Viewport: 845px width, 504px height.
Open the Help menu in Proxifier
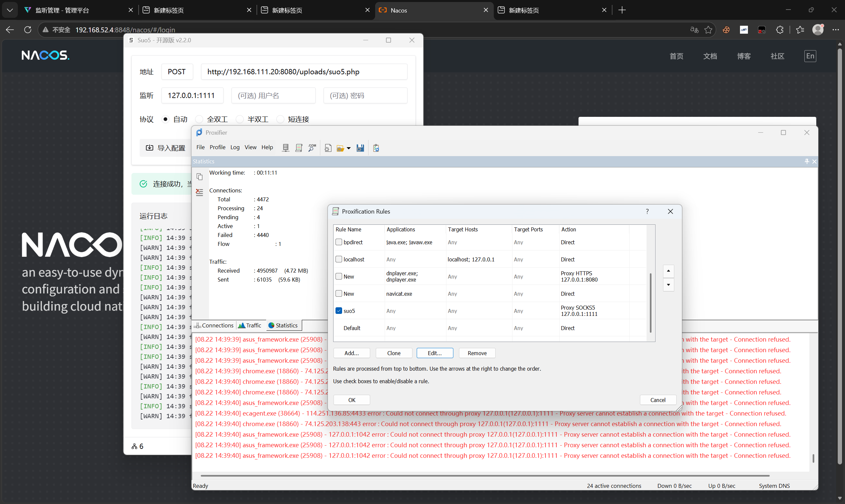click(x=267, y=148)
